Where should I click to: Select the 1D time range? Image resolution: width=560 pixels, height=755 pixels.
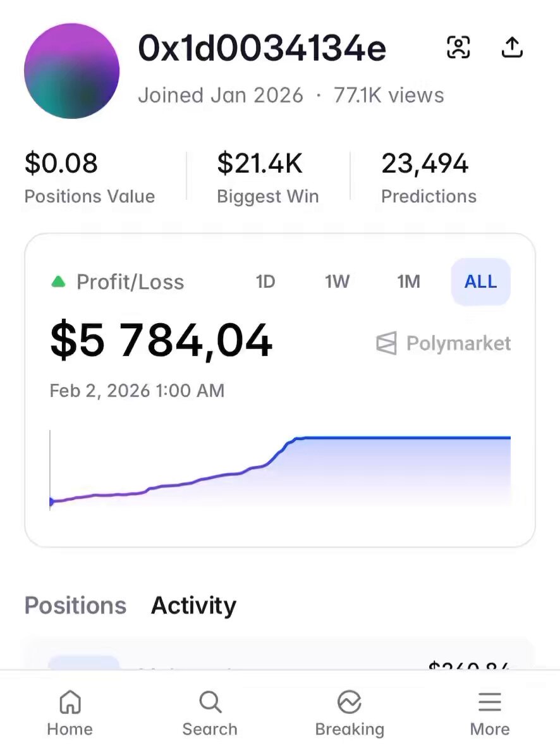click(265, 282)
